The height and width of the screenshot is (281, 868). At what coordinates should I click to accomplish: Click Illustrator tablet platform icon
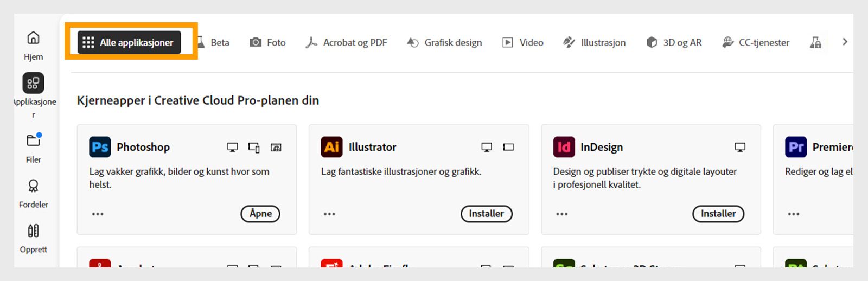pos(508,147)
